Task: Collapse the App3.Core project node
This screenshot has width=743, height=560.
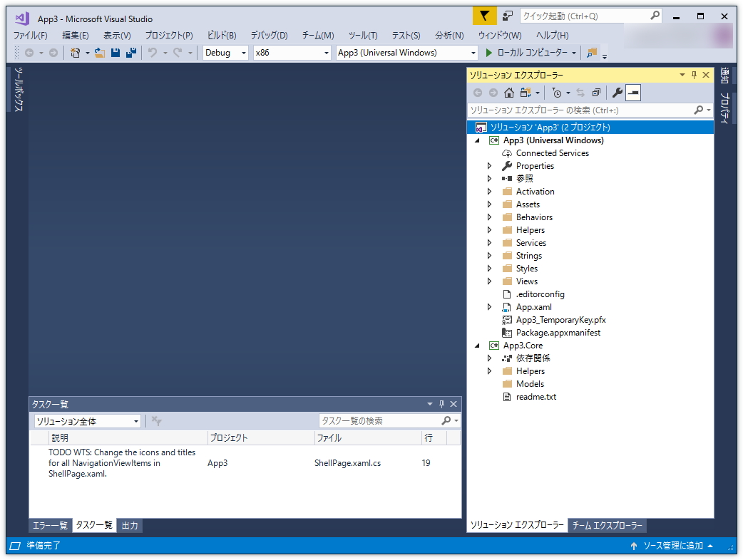Action: pos(477,346)
